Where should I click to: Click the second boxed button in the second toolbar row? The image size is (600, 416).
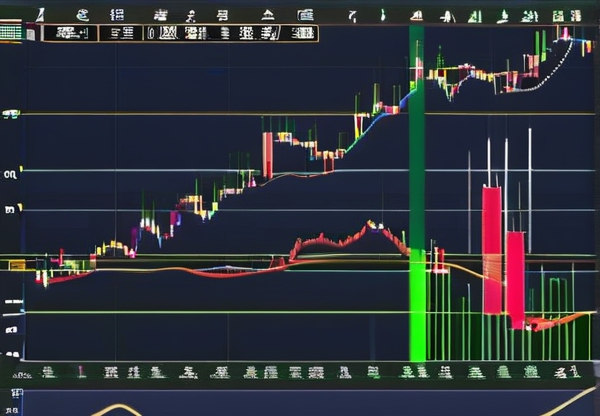[x=123, y=32]
